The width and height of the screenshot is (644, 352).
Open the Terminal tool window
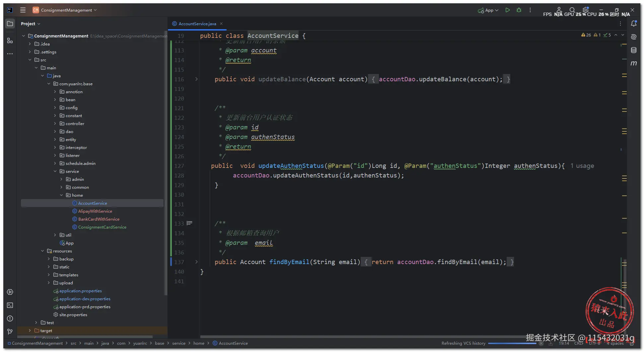coord(10,305)
